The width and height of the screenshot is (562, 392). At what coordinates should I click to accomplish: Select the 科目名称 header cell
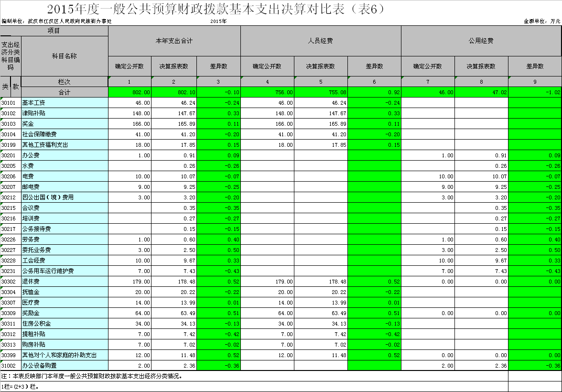click(x=65, y=56)
